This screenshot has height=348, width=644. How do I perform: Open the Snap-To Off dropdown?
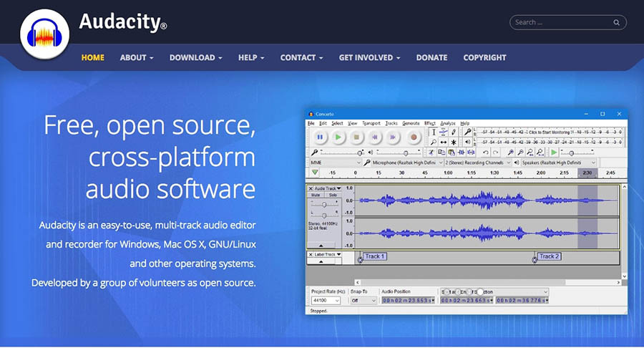pos(364,301)
